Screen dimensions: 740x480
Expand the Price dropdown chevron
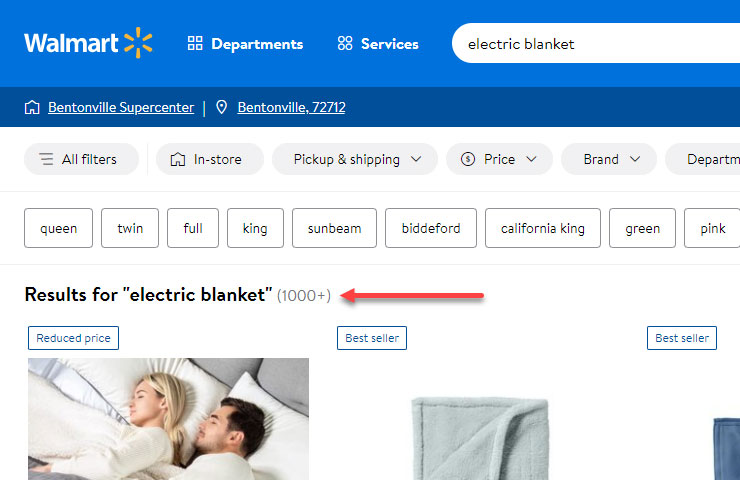pyautogui.click(x=531, y=159)
